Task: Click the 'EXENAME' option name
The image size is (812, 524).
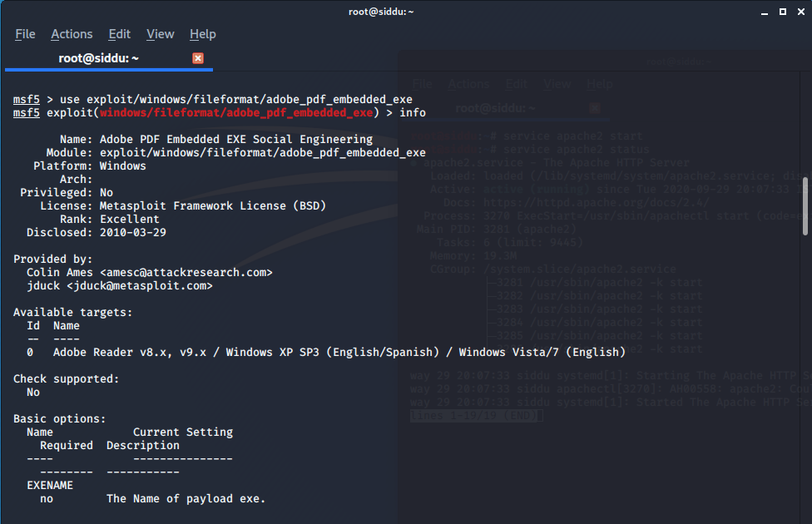Action: click(x=50, y=486)
